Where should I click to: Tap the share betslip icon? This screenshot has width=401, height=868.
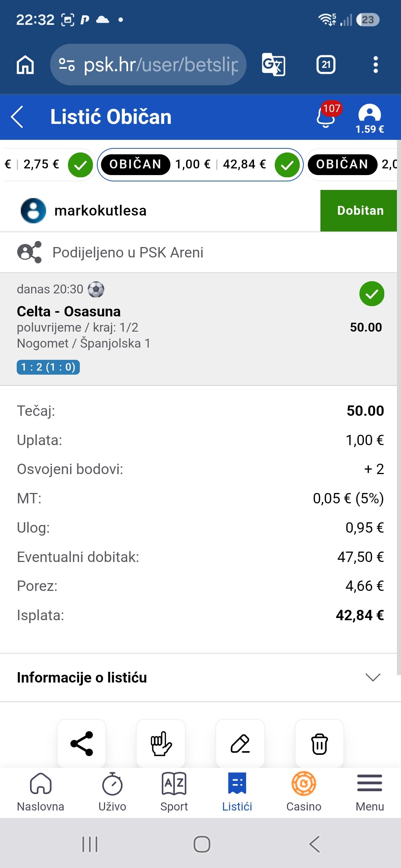81,743
